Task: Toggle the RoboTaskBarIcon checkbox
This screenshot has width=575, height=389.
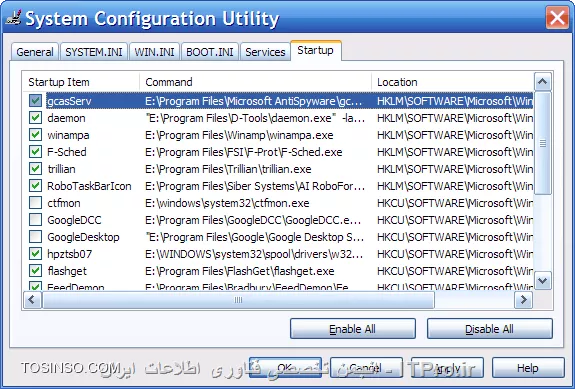Action: tap(35, 186)
